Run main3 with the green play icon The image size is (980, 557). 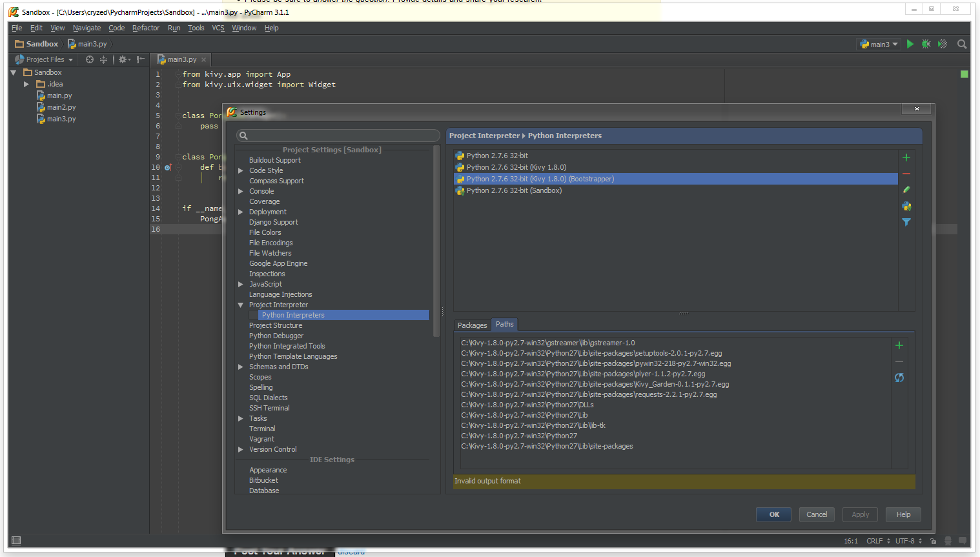point(910,44)
